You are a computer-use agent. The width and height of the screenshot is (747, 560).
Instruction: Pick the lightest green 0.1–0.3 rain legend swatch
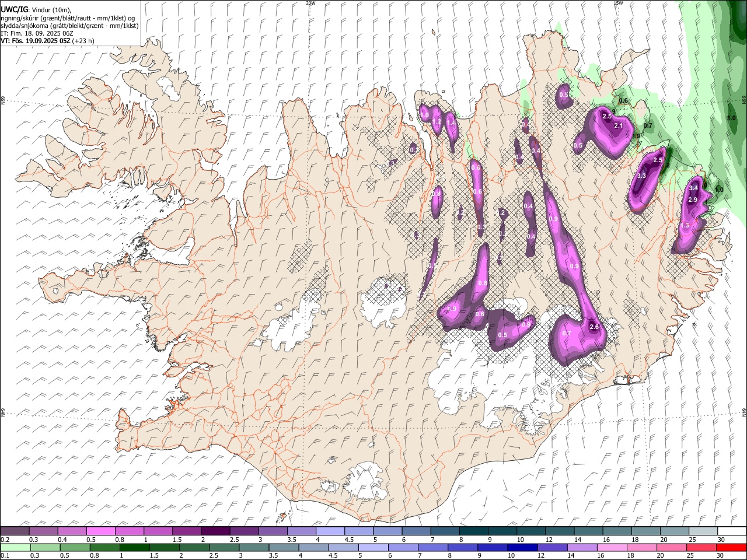(15, 548)
